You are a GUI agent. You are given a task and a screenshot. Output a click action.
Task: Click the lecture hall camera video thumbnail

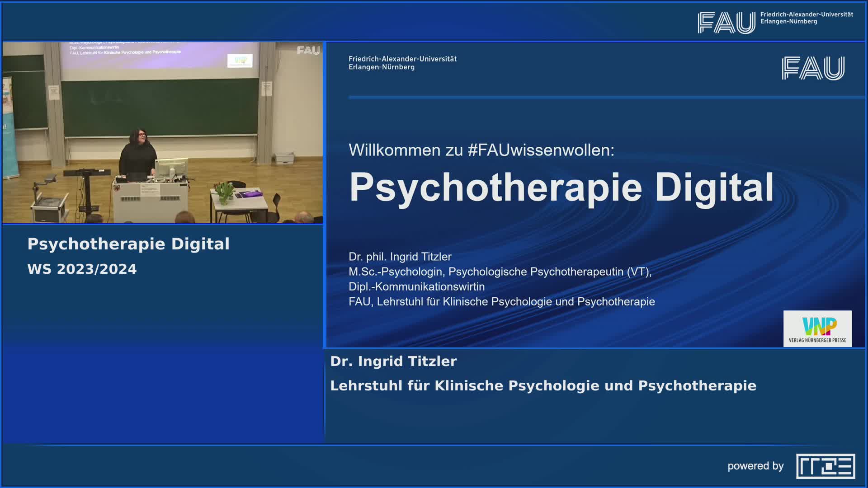point(163,133)
